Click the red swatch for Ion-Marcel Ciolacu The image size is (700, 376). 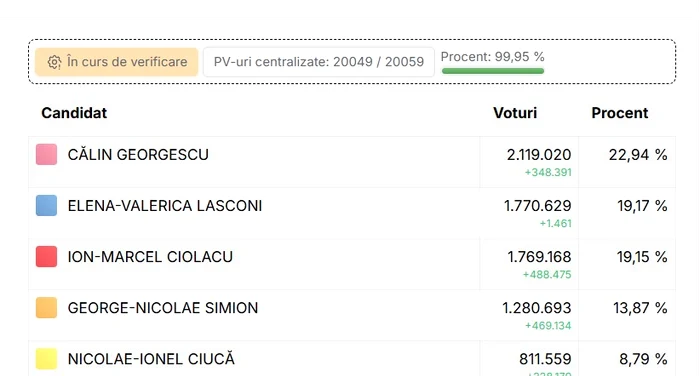pyautogui.click(x=46, y=256)
